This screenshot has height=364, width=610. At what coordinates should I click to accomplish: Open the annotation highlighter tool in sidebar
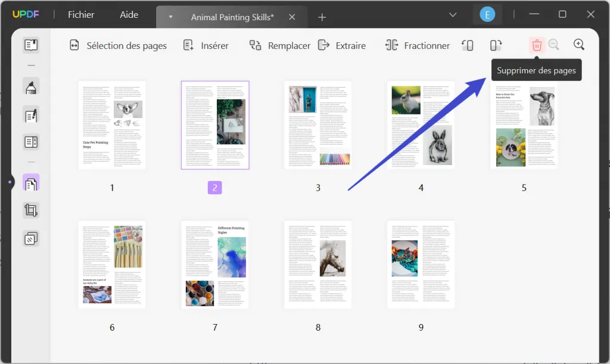click(x=30, y=86)
